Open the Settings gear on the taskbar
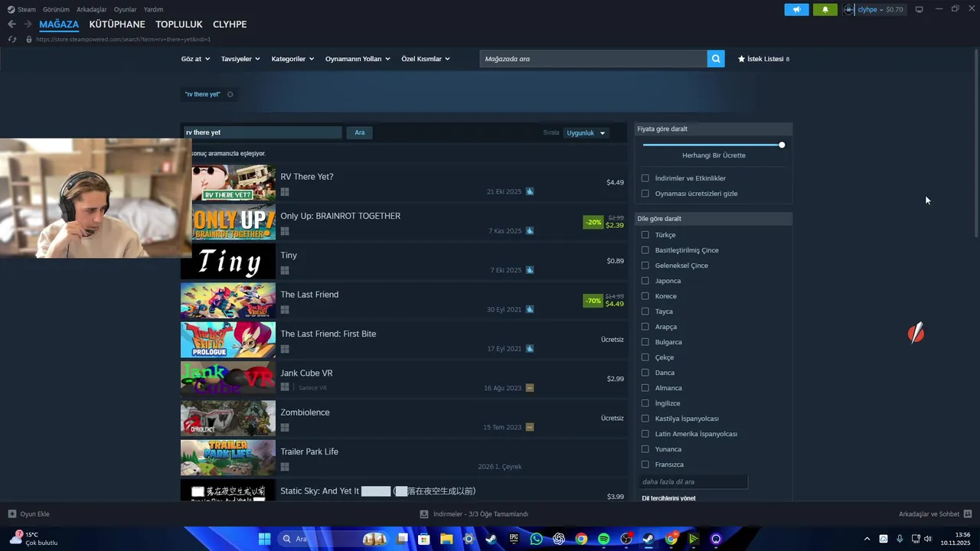The image size is (980, 551). (x=469, y=539)
